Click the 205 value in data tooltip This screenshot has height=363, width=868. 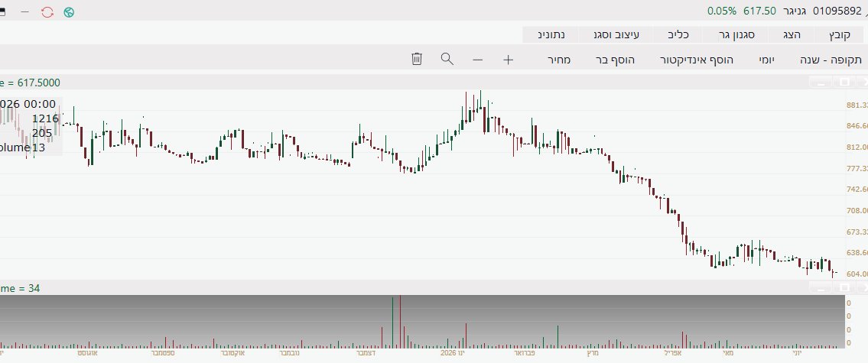(42, 133)
